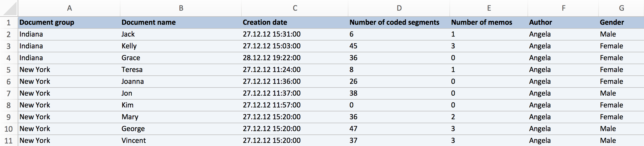Click "Angela" in Kim's row
The height and width of the screenshot is (146, 644).
540,105
